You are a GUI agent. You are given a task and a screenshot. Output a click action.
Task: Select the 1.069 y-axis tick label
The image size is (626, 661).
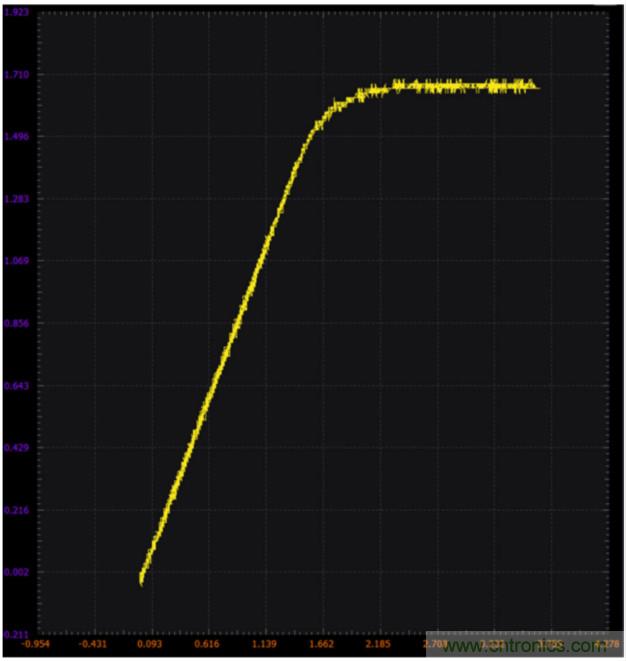(17, 261)
